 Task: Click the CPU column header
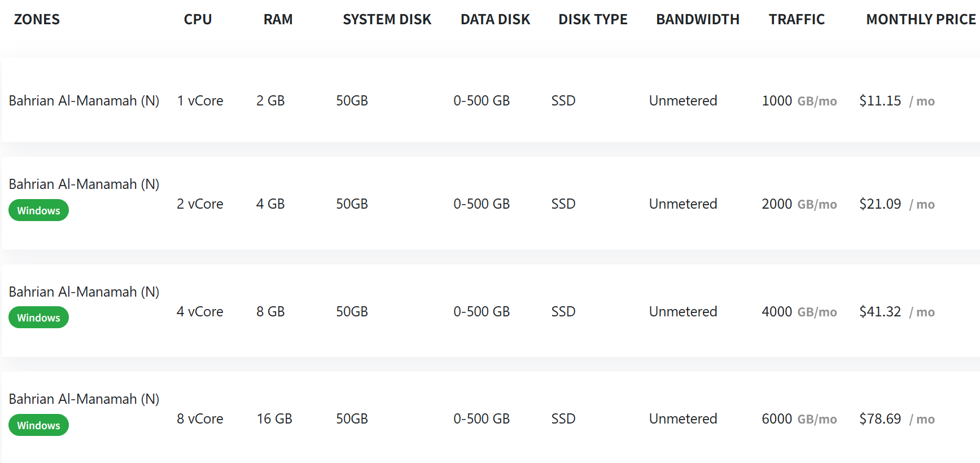click(x=198, y=20)
